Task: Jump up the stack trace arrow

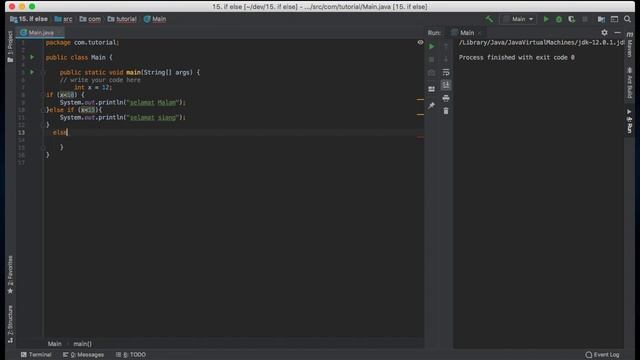Action: point(446,47)
